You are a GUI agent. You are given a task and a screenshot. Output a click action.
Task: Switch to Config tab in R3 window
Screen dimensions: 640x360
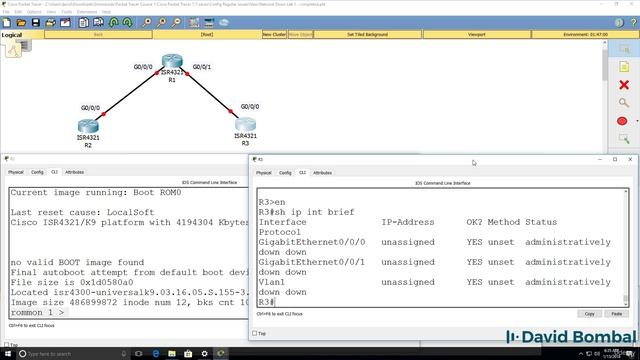click(285, 173)
